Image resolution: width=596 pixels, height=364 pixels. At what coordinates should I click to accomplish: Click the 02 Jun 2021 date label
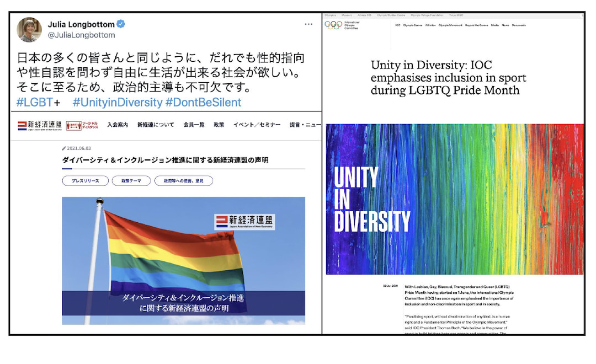pyautogui.click(x=390, y=286)
